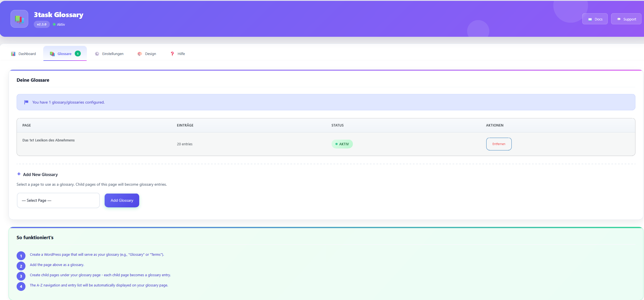Click the 3task Glossary books logo icon
Viewport: 644px width, 300px height.
(x=19, y=19)
